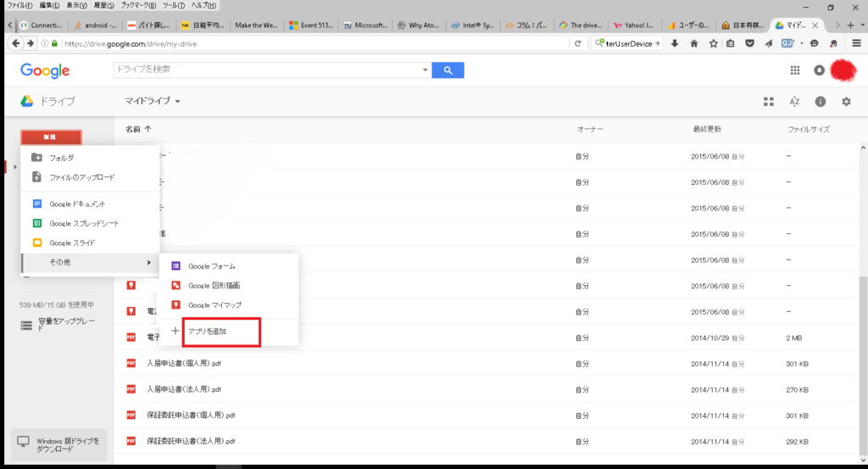Open the ツール menu
This screenshot has height=469, width=868.
173,5
